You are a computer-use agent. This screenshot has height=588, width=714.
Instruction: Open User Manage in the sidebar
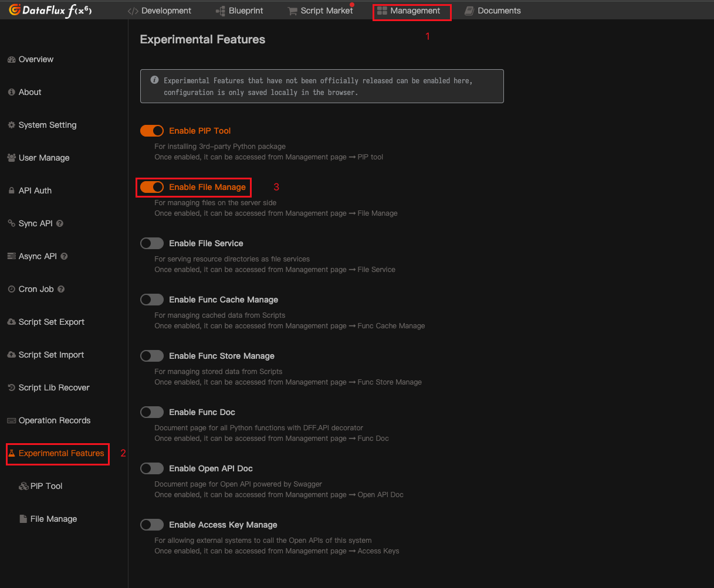pyautogui.click(x=43, y=158)
